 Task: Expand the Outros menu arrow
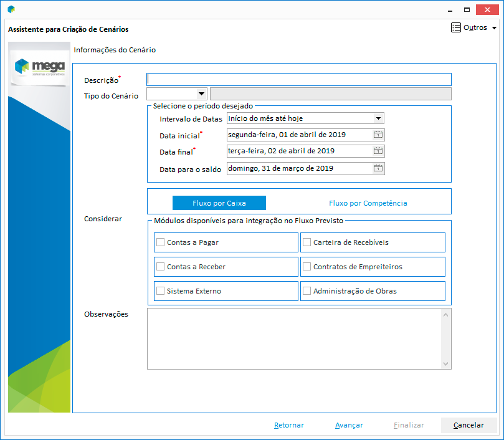point(494,28)
